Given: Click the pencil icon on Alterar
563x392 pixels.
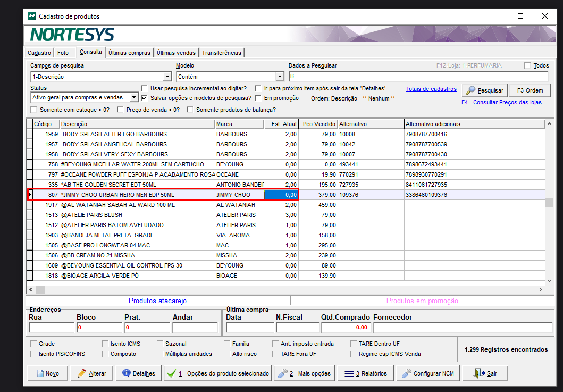Looking at the screenshot, I should click(x=82, y=373).
